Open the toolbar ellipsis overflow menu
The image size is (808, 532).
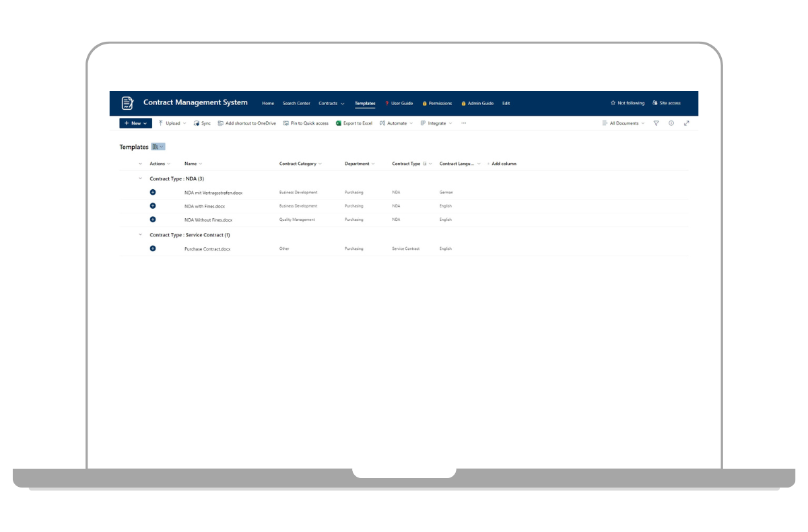tap(463, 123)
